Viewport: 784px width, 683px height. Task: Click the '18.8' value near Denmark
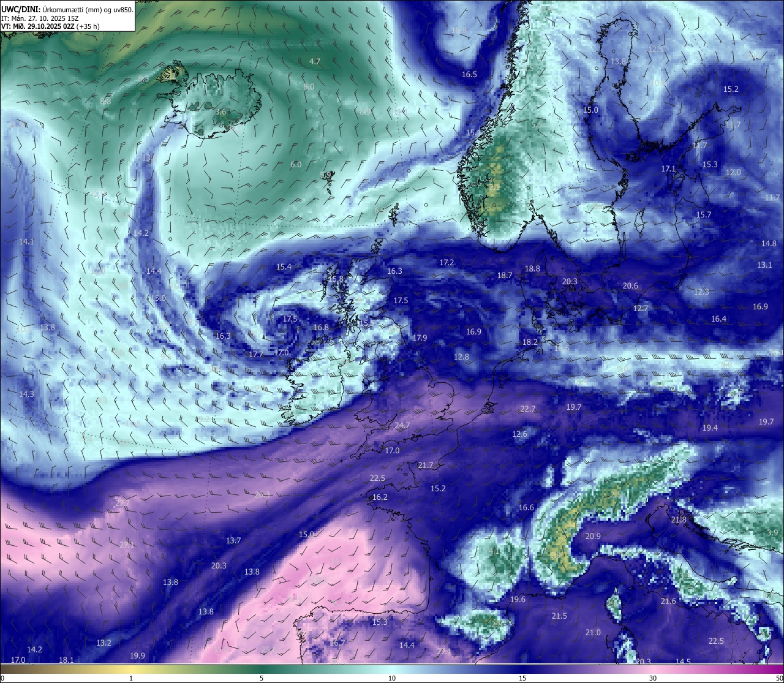click(533, 268)
